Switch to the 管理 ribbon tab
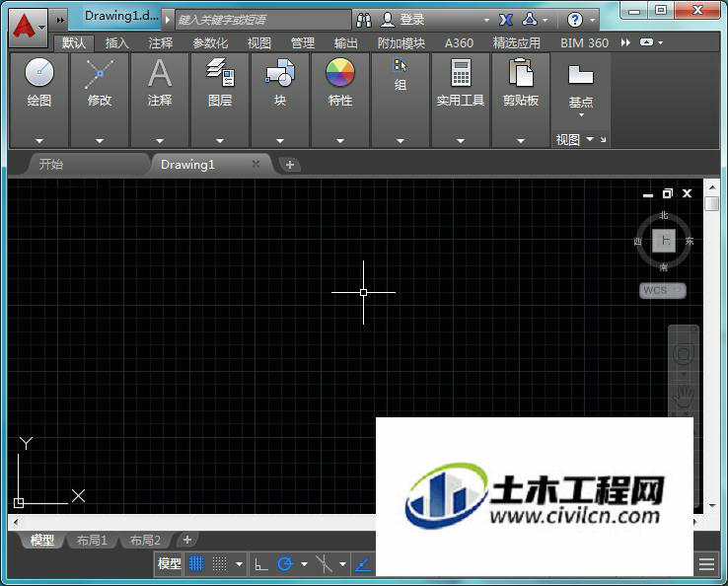The image size is (728, 586). (x=303, y=43)
